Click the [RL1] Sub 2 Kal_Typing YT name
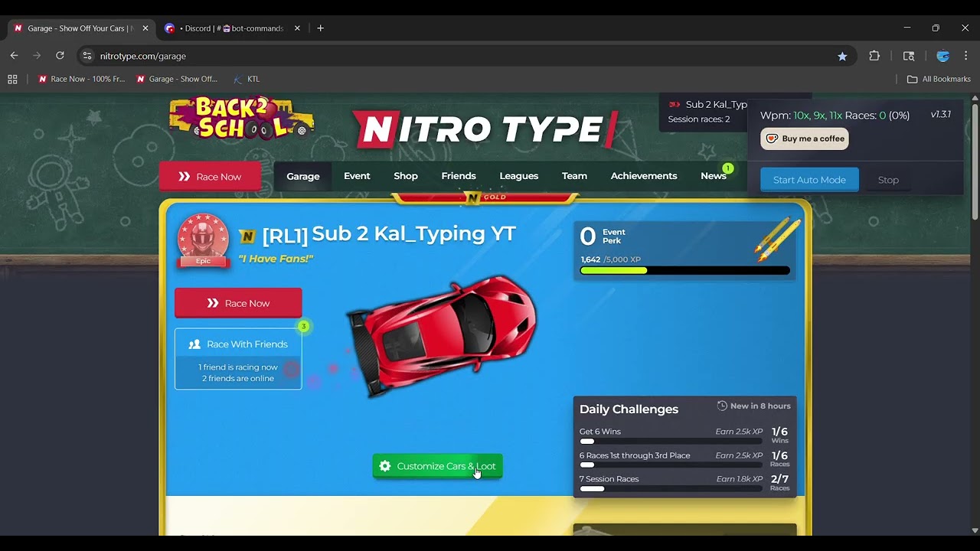Viewport: 980px width, 551px height. (389, 234)
